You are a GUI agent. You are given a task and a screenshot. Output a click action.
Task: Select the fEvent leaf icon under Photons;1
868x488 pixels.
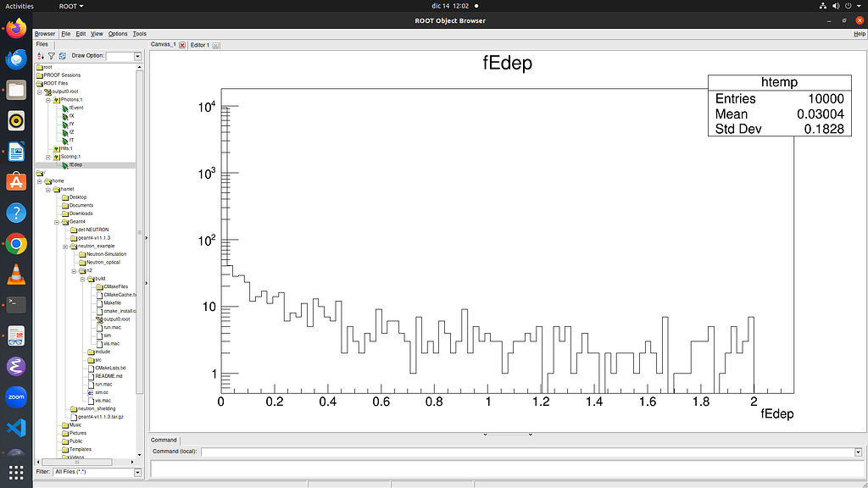(65, 108)
